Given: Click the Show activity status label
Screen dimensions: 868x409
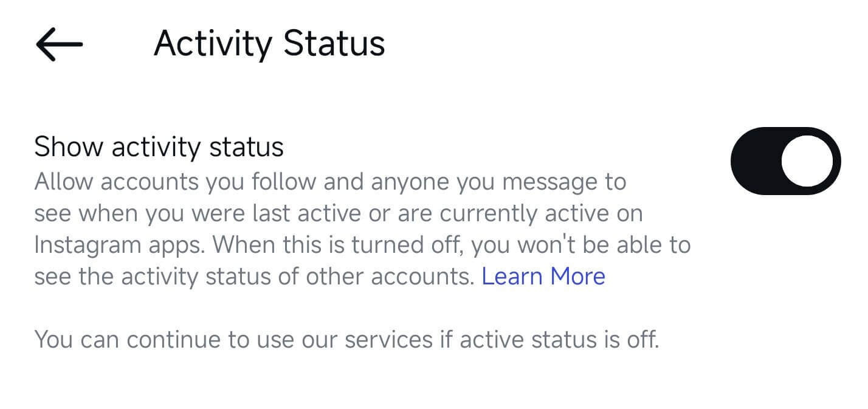Looking at the screenshot, I should [159, 146].
